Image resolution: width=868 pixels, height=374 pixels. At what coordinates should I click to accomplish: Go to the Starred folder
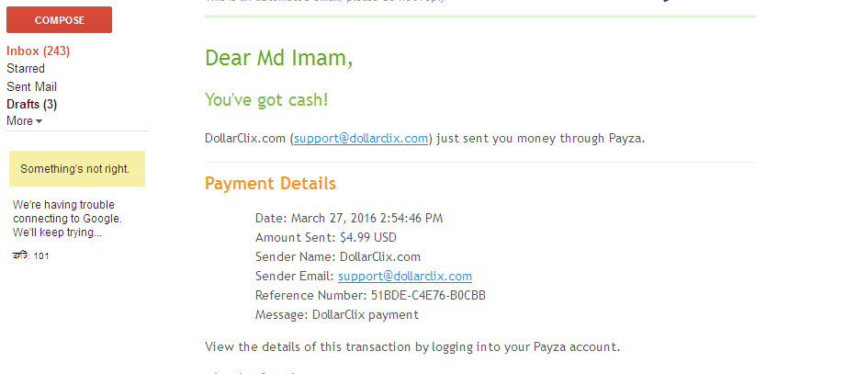click(x=26, y=68)
